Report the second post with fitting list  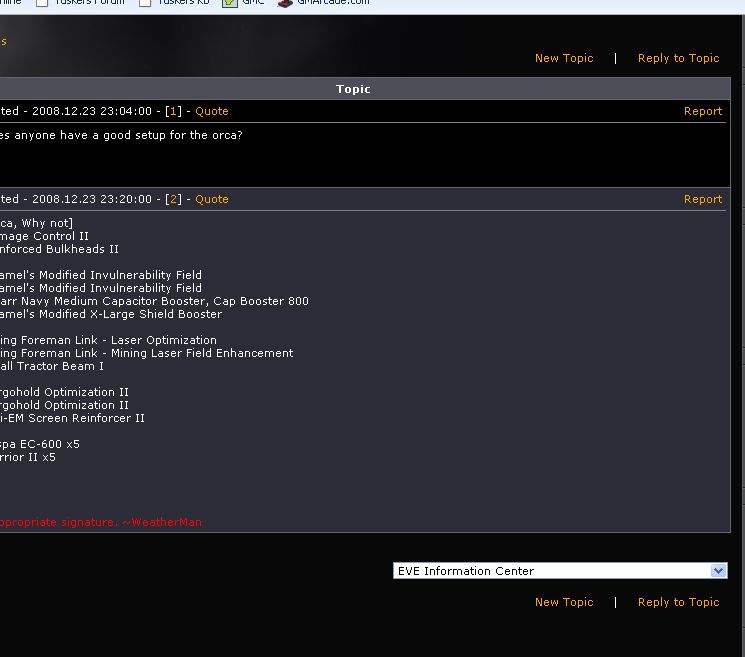703,199
